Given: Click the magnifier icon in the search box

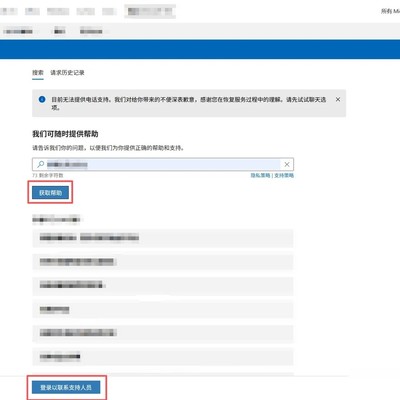Looking at the screenshot, I should click(x=41, y=164).
